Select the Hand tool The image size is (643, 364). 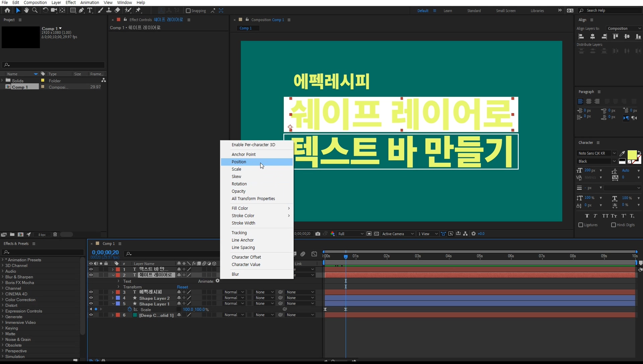point(26,10)
